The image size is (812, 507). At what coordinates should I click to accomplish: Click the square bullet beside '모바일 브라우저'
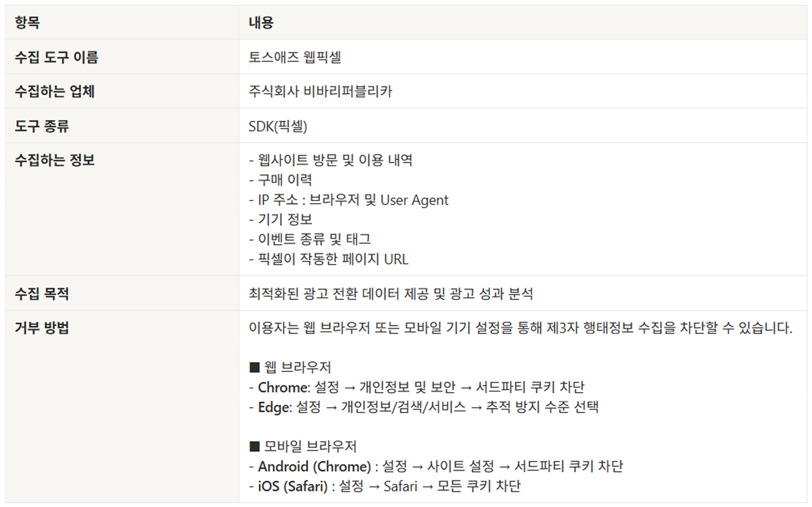pos(254,447)
